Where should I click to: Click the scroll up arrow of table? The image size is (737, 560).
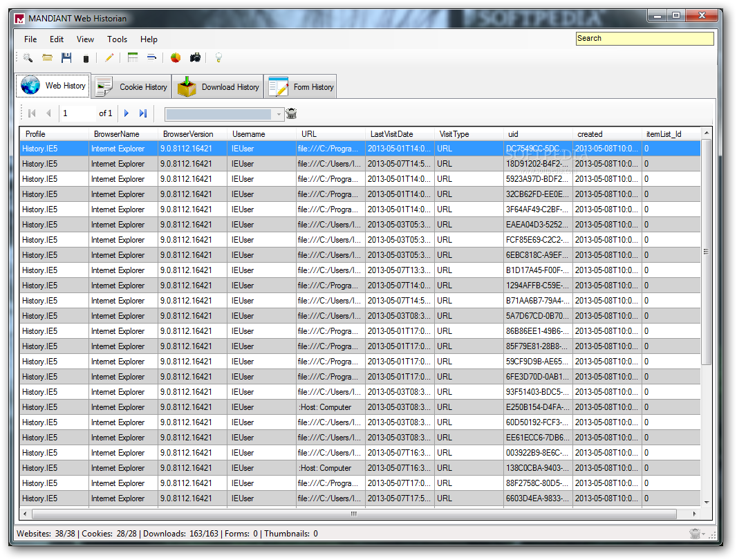coord(706,133)
